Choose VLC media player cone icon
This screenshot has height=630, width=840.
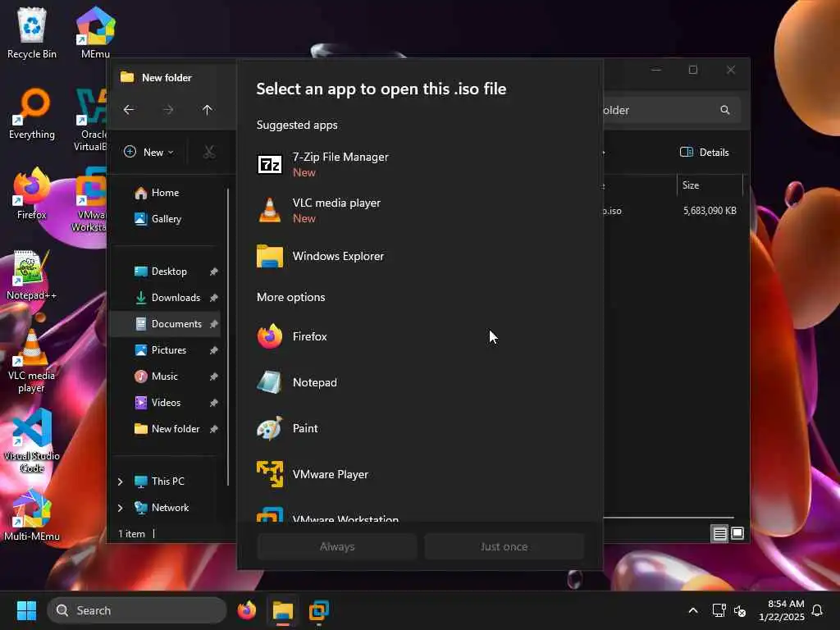tap(269, 210)
